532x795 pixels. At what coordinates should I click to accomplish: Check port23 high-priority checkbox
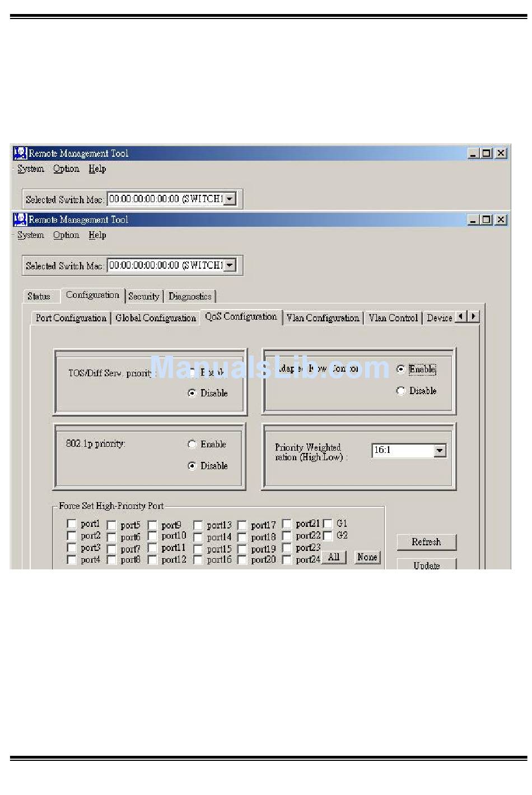287,548
